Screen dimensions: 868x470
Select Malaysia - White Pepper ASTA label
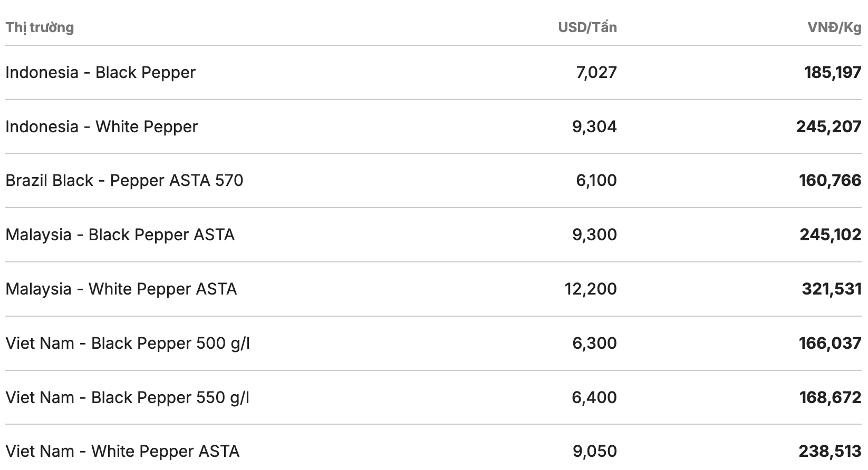coord(121,289)
